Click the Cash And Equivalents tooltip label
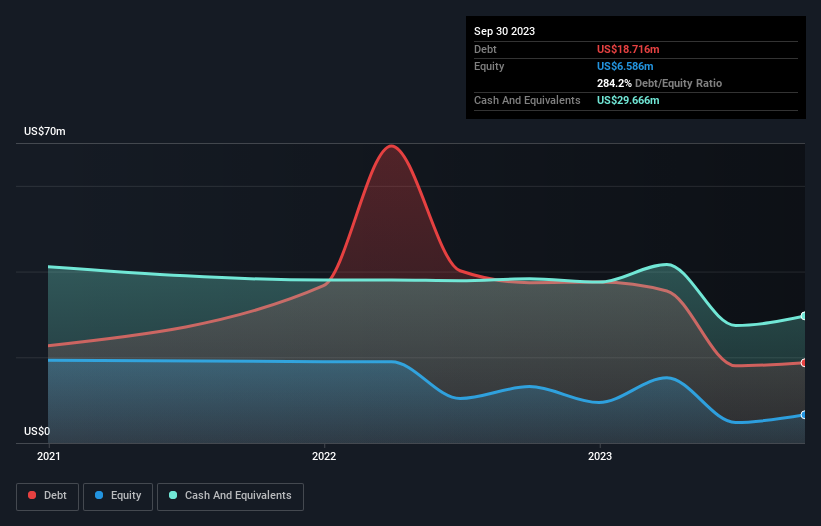The image size is (821, 526). click(x=527, y=100)
